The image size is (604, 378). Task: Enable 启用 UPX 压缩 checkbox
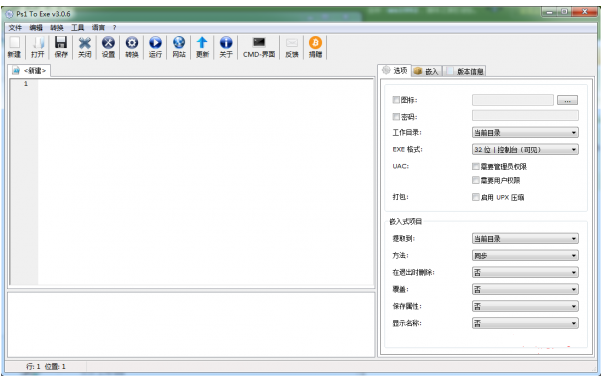[476, 197]
